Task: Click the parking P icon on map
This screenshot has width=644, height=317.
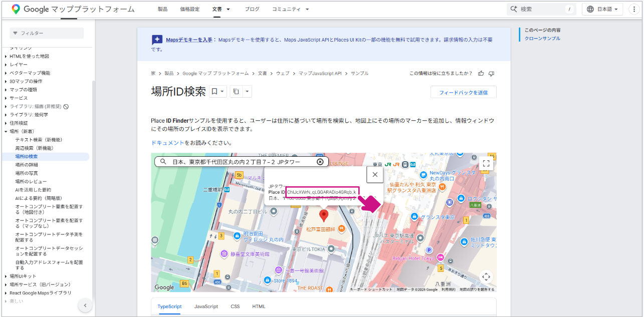Action: tap(428, 250)
